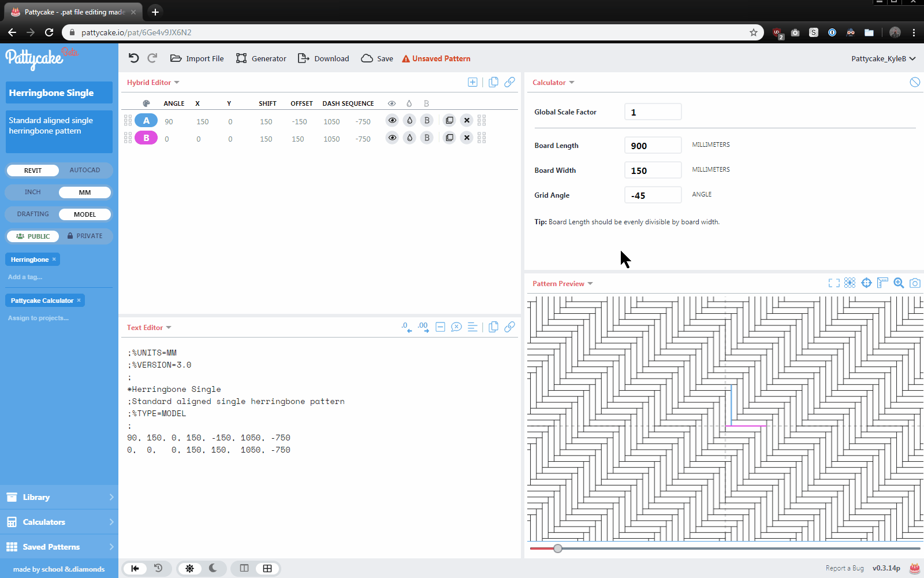Save the pattern to the cloud
924x578 pixels.
click(377, 58)
